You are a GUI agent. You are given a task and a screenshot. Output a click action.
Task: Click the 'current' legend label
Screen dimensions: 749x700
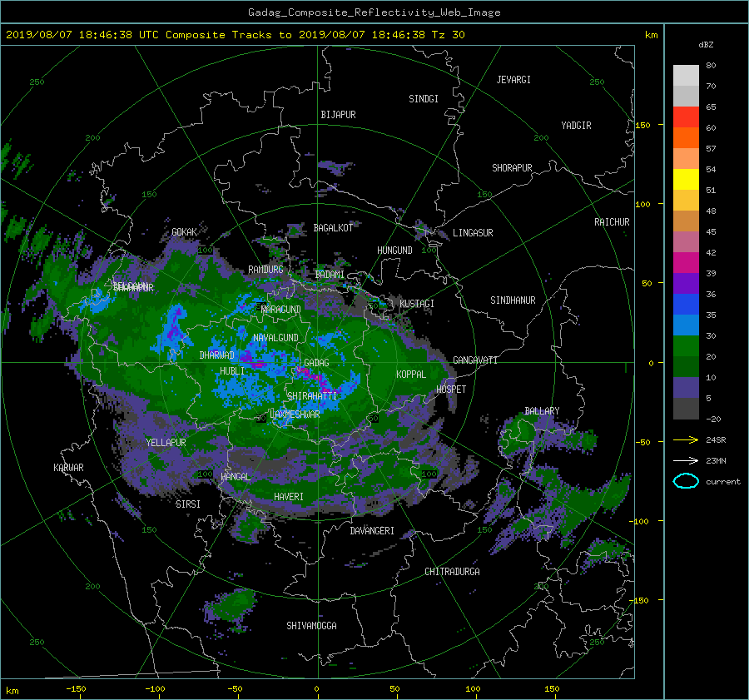point(723,482)
